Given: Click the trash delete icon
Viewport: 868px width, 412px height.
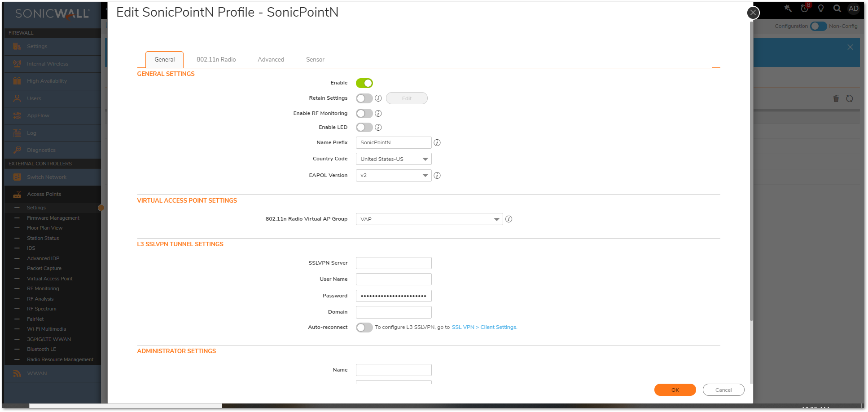Looking at the screenshot, I should [836, 99].
